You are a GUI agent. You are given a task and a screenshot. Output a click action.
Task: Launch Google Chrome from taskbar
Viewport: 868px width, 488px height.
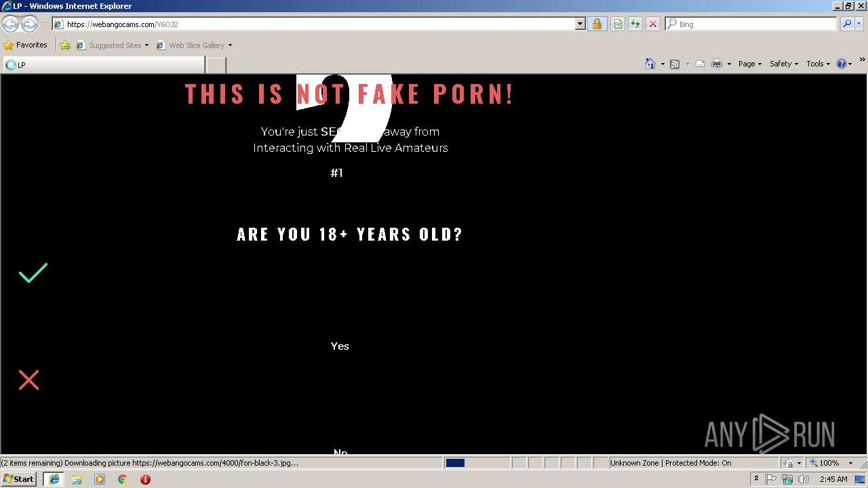[x=123, y=479]
